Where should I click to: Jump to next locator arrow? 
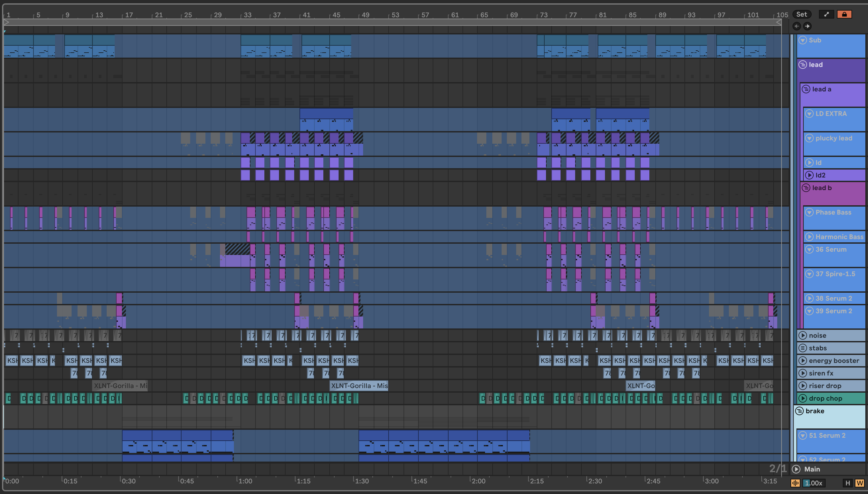(808, 26)
